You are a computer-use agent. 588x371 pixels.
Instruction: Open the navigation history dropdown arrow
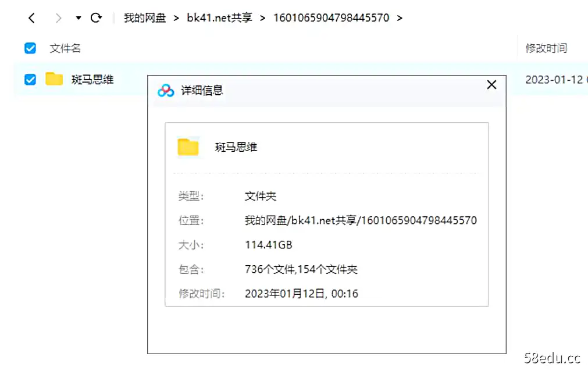78,17
